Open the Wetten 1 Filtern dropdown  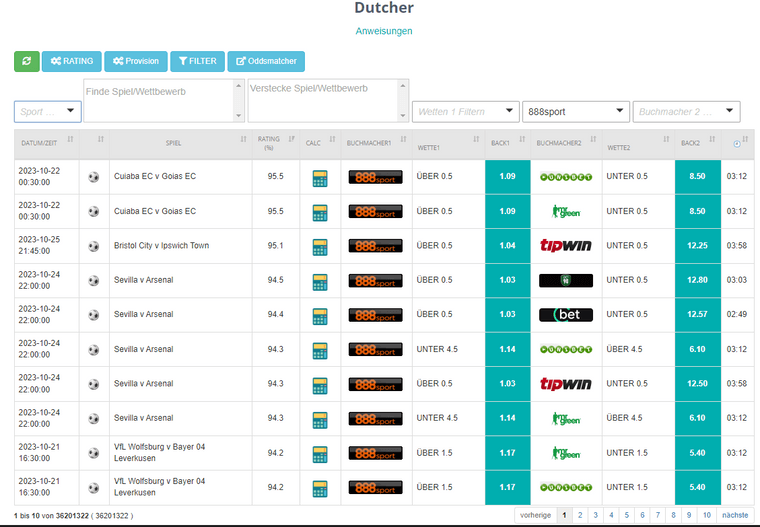tap(465, 112)
